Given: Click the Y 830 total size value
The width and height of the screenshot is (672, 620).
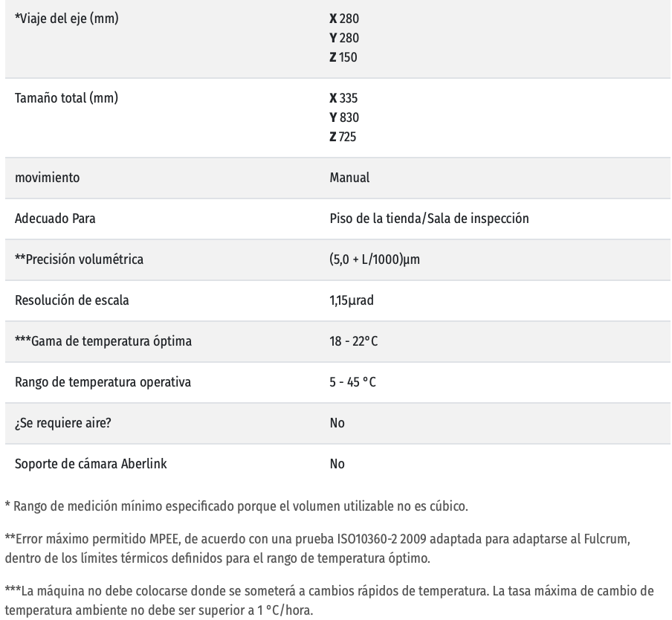Looking at the screenshot, I should (x=344, y=118).
